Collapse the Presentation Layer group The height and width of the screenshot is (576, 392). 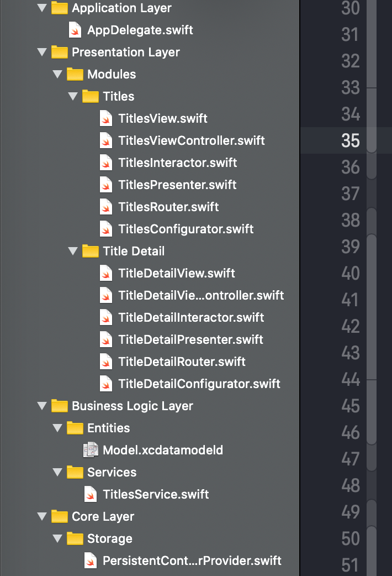pos(42,52)
